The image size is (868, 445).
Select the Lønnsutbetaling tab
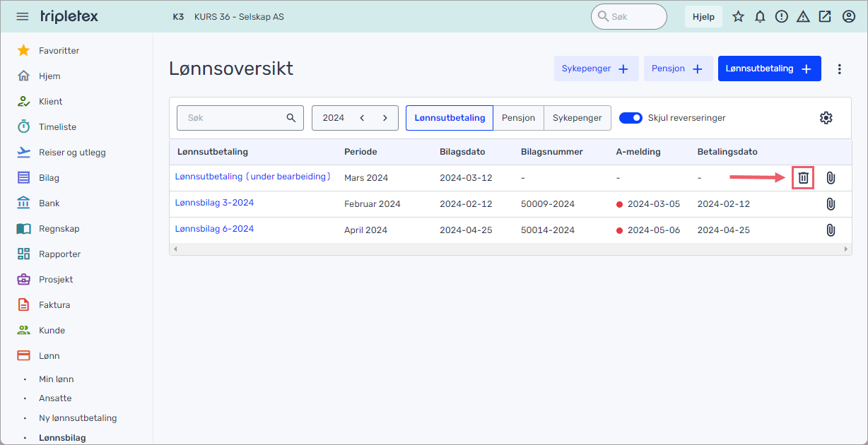[450, 118]
